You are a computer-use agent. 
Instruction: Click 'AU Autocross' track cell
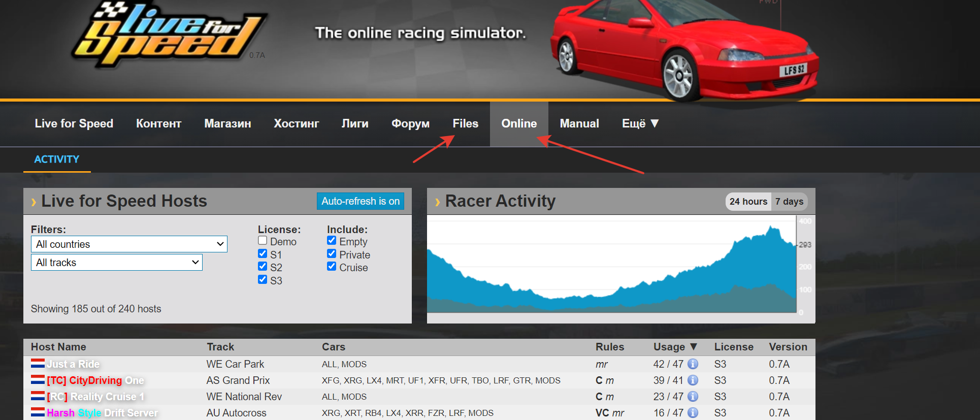tap(237, 413)
